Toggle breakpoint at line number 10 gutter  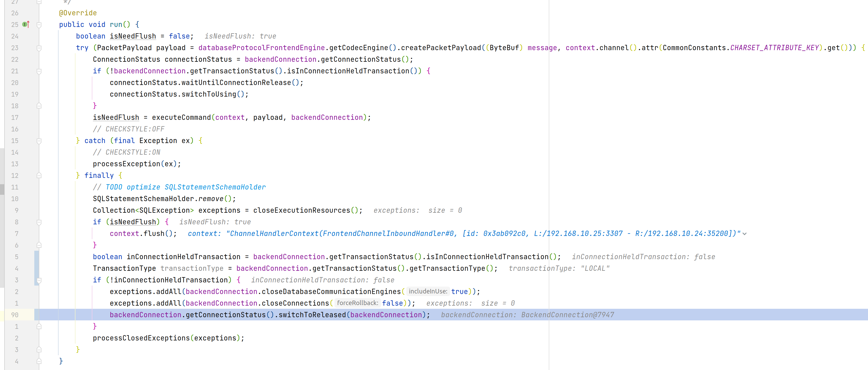click(15, 199)
